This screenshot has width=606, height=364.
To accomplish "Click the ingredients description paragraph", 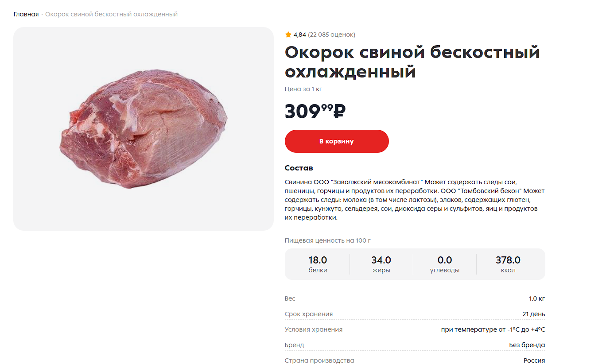I will click(414, 200).
